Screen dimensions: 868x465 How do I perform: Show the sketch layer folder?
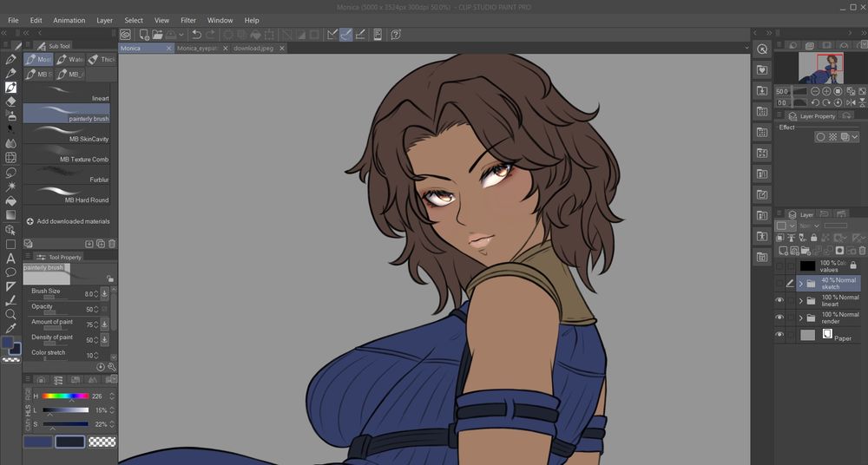click(779, 283)
